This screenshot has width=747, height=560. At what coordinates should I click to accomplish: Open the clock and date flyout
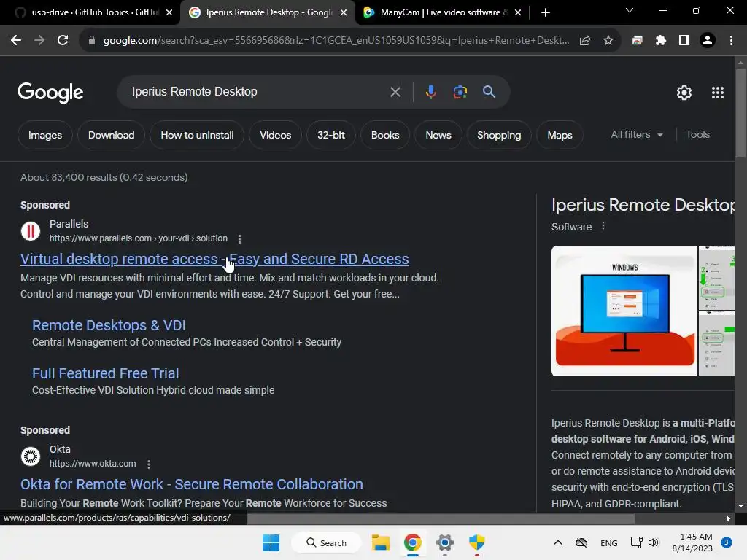pos(692,542)
